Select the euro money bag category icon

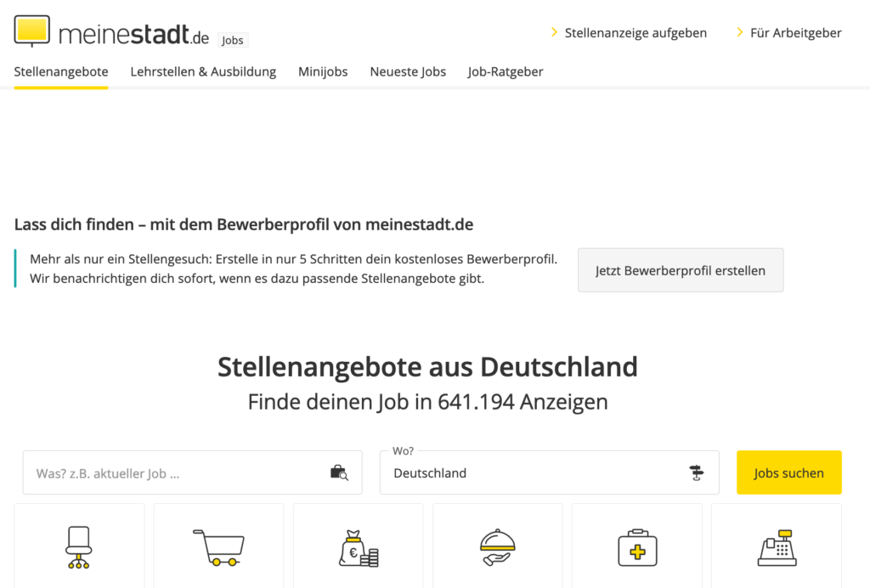358,547
